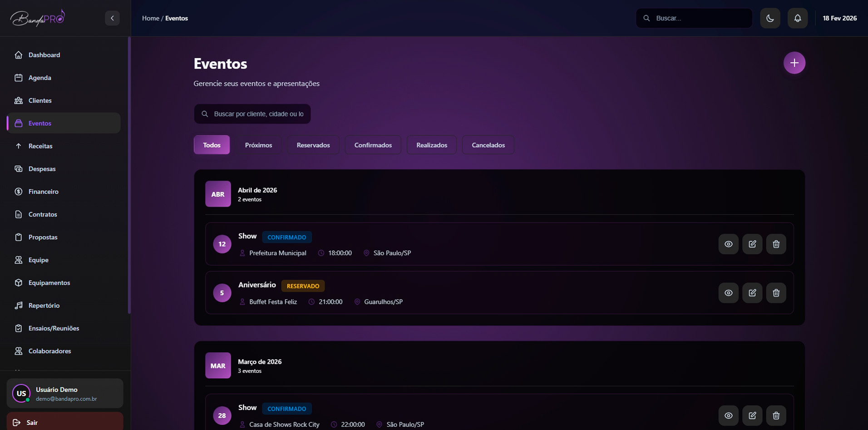Delete the Prefeitura Municipal show event

(776, 244)
